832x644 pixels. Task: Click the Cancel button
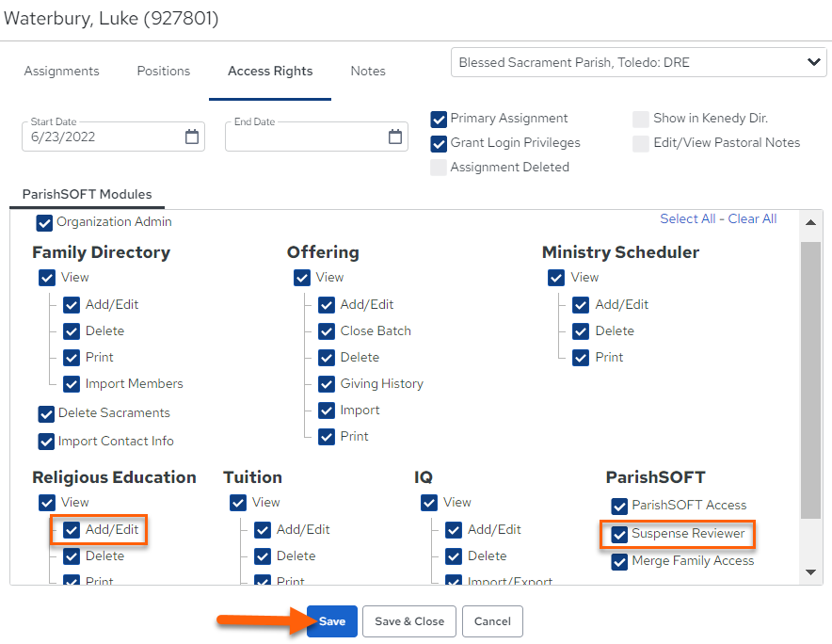click(492, 621)
